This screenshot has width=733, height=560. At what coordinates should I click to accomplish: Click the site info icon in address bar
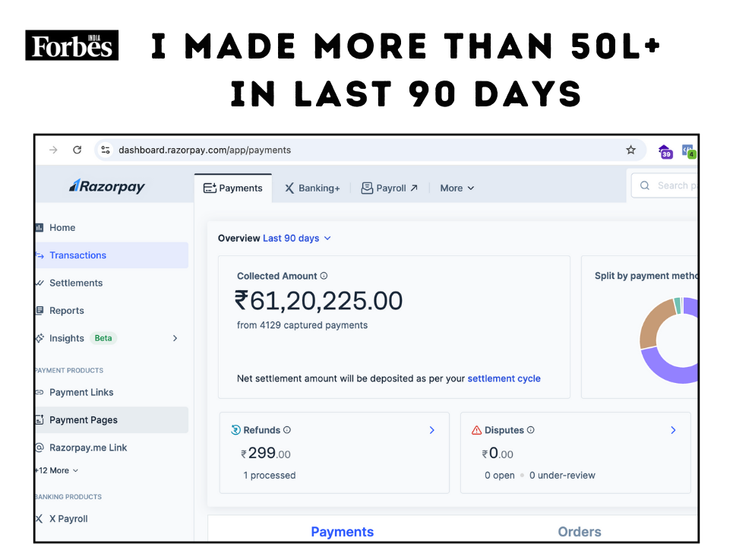(x=106, y=150)
